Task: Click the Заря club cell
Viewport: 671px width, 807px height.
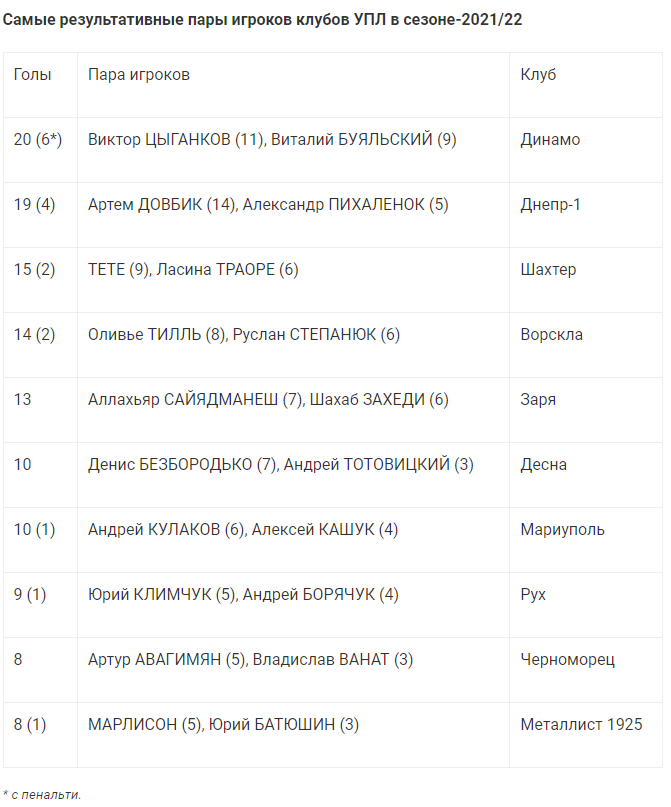Action: [x=538, y=400]
